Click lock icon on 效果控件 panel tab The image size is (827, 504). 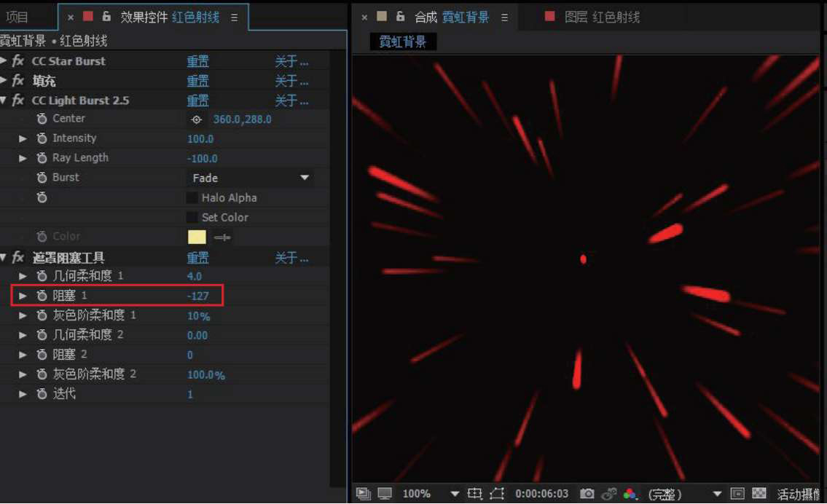pyautogui.click(x=106, y=17)
